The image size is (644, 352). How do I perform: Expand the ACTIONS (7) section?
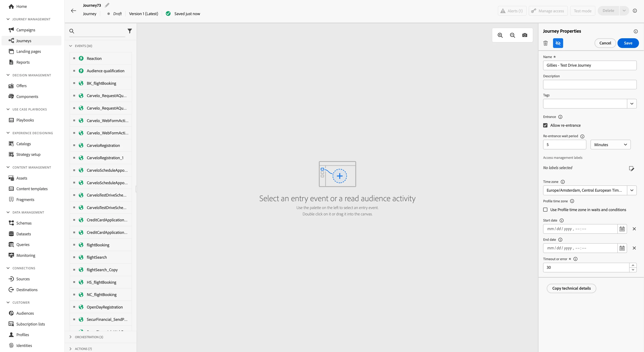(x=70, y=349)
